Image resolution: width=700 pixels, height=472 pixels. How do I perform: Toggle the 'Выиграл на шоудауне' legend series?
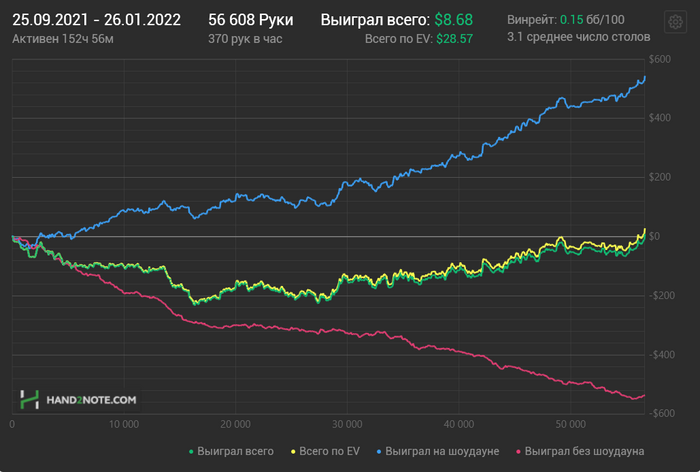(x=438, y=451)
